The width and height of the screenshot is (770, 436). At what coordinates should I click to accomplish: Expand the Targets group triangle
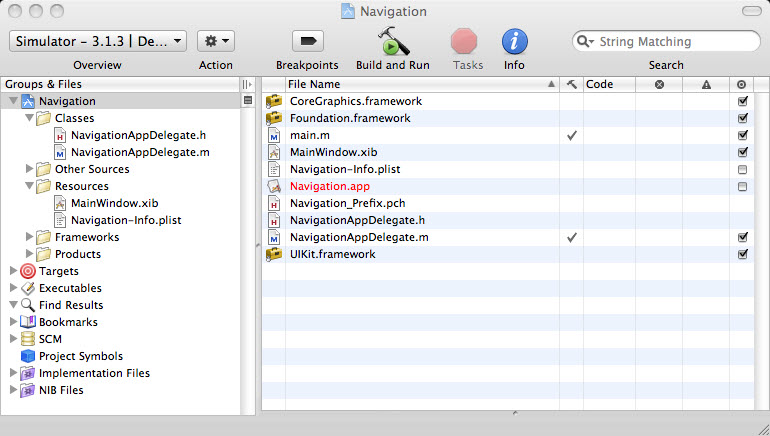[13, 271]
